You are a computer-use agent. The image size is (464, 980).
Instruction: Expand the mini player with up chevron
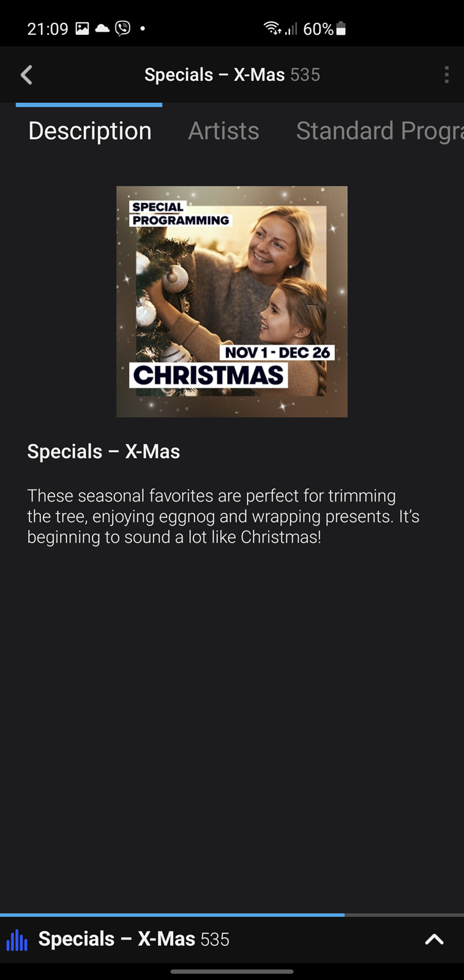[434, 939]
